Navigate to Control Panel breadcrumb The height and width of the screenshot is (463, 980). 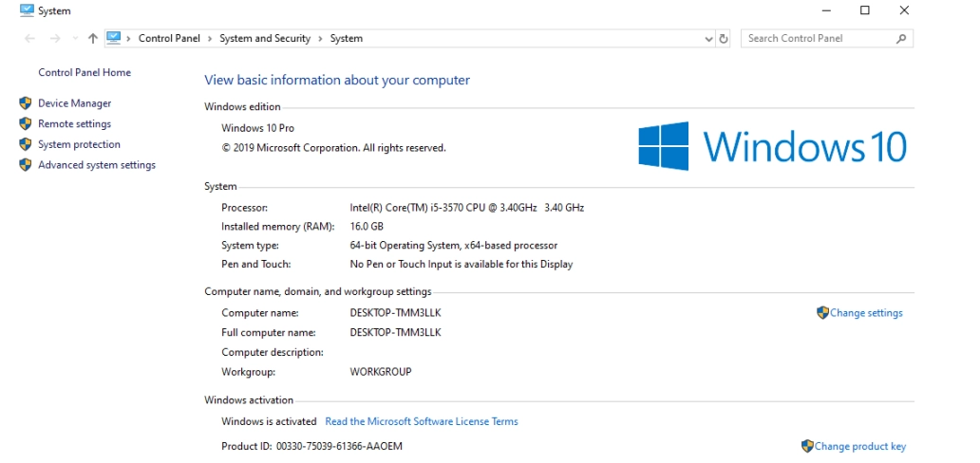pyautogui.click(x=169, y=39)
